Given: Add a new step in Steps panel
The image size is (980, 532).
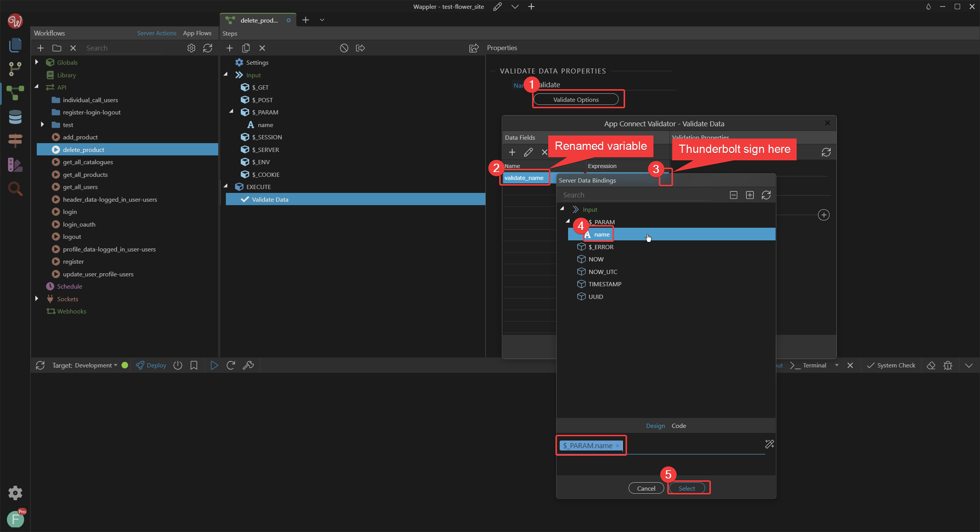Looking at the screenshot, I should [x=230, y=48].
